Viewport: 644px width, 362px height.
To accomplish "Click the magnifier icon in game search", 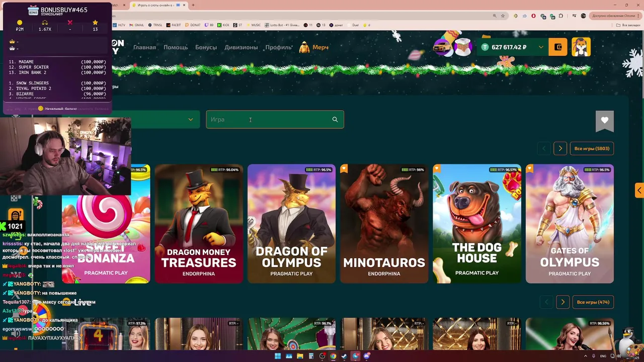I will [x=335, y=120].
